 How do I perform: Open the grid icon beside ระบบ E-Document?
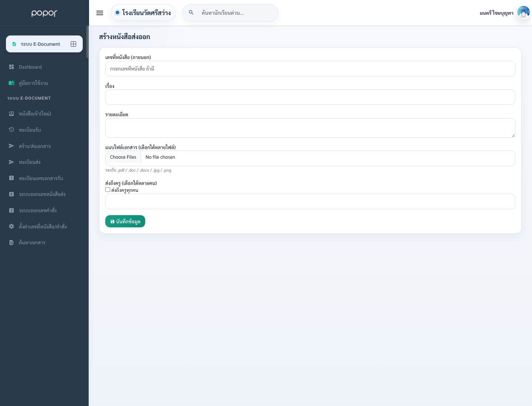(74, 44)
